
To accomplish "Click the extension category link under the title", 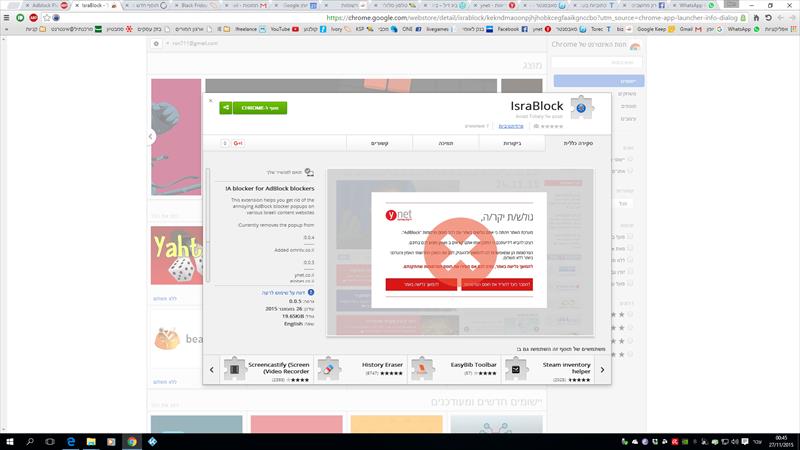I will tap(511, 126).
